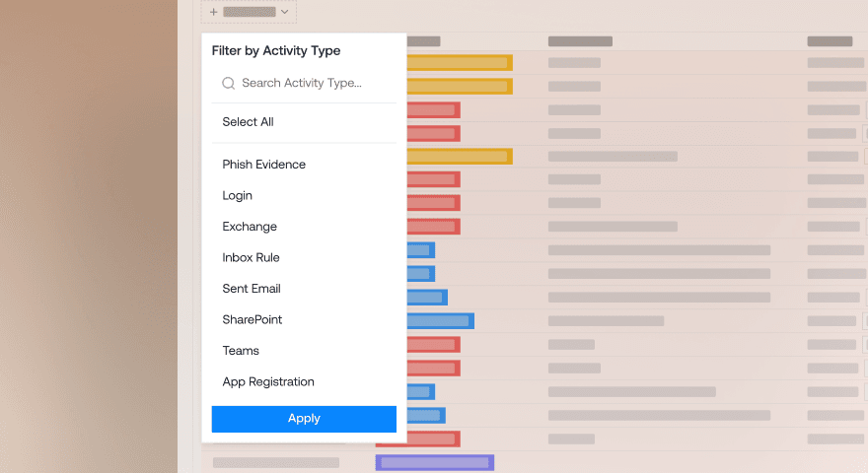Click the purple bar at the bottom row
Image resolution: width=868 pixels, height=473 pixels.
[435, 462]
